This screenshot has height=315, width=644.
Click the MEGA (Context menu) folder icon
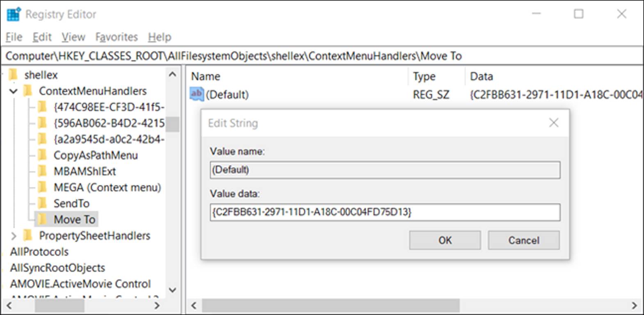pyautogui.click(x=42, y=187)
